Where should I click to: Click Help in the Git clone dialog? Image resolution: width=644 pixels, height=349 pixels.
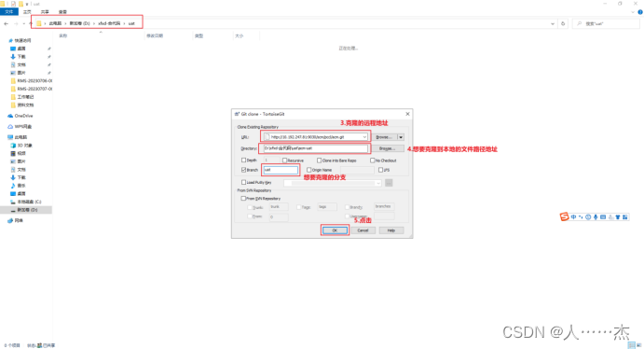(x=391, y=230)
